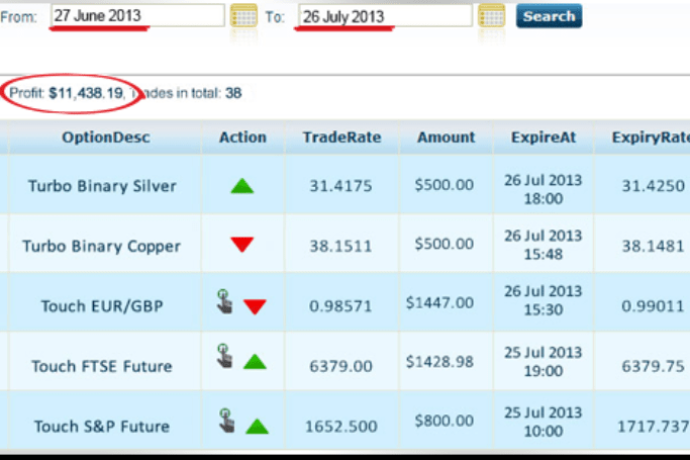Select 'Turbo Binary Silver' option description
The height and width of the screenshot is (460, 690).
pyautogui.click(x=102, y=186)
